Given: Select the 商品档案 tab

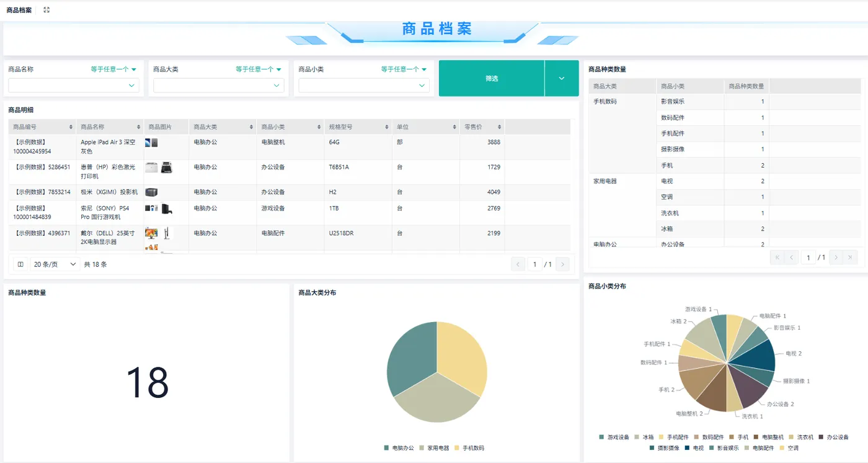Looking at the screenshot, I should tap(19, 10).
